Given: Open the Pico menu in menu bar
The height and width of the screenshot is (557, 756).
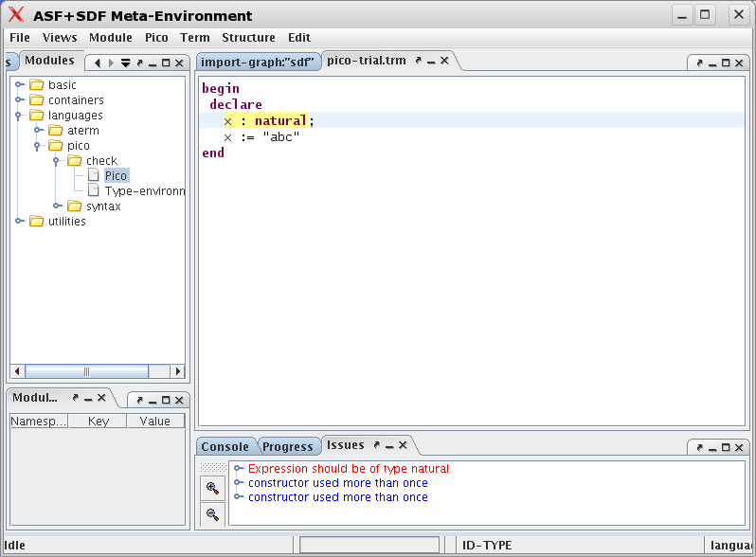Looking at the screenshot, I should [156, 38].
